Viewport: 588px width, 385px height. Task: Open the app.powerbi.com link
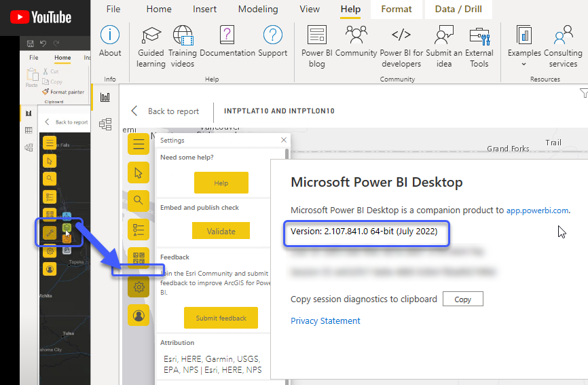coord(537,210)
